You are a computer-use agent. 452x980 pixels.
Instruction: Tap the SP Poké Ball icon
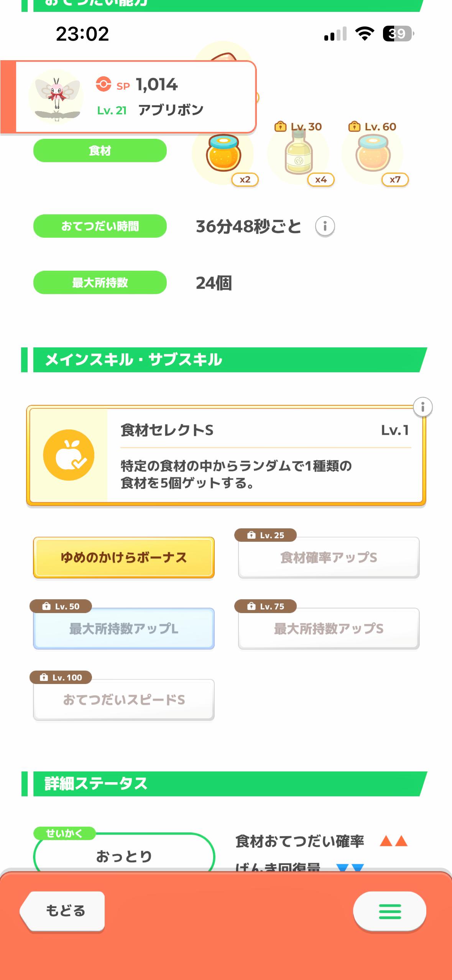[104, 84]
